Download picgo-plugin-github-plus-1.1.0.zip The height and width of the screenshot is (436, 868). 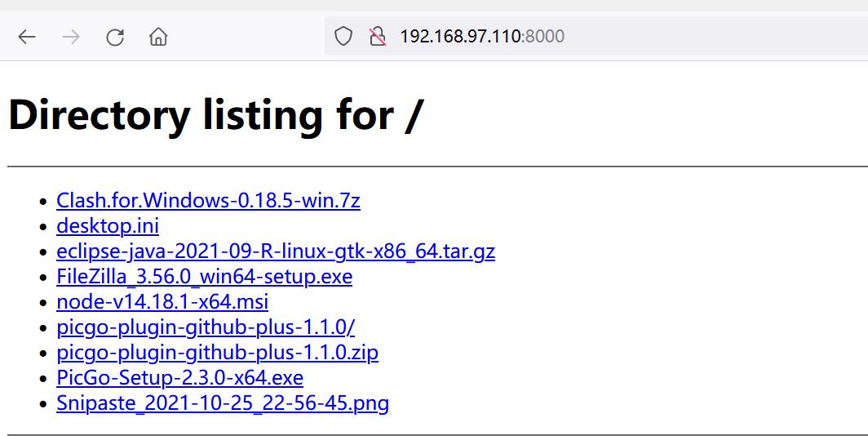[217, 352]
